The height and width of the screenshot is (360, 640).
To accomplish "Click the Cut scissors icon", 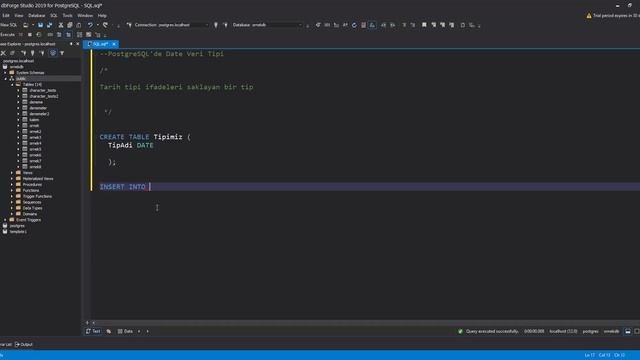I will (61, 25).
